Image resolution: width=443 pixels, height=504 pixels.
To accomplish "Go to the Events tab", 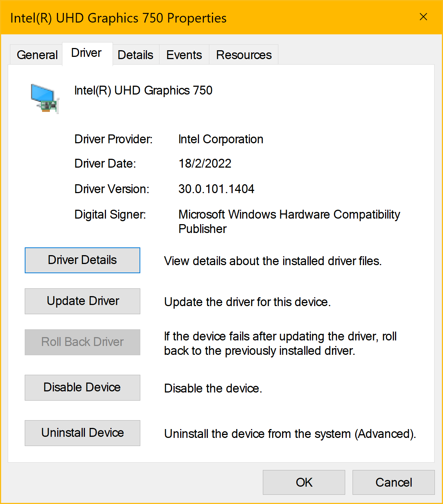I will pos(184,55).
